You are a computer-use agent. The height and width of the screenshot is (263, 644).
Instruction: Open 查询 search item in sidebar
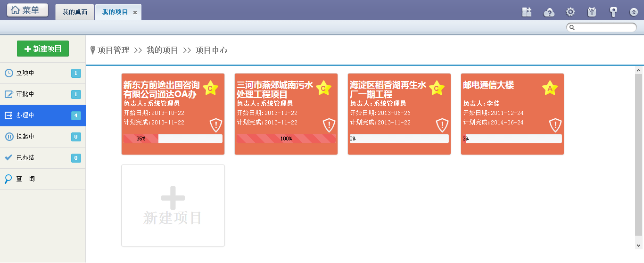click(43, 179)
